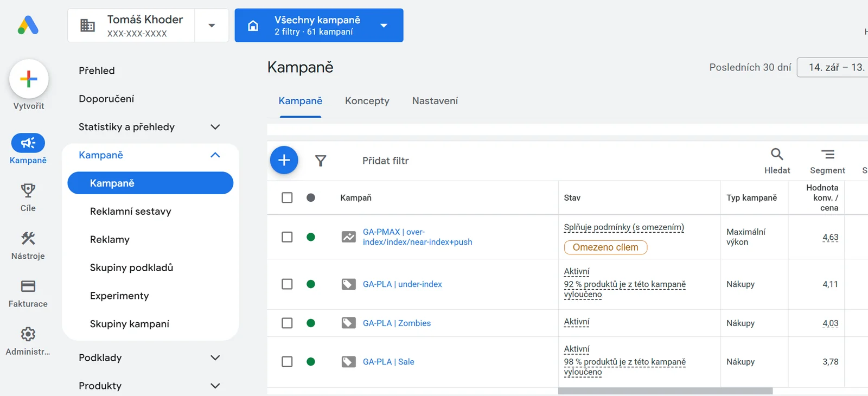Switch to the Kampaně tab
Screen dimensions: 868x396
(x=301, y=101)
